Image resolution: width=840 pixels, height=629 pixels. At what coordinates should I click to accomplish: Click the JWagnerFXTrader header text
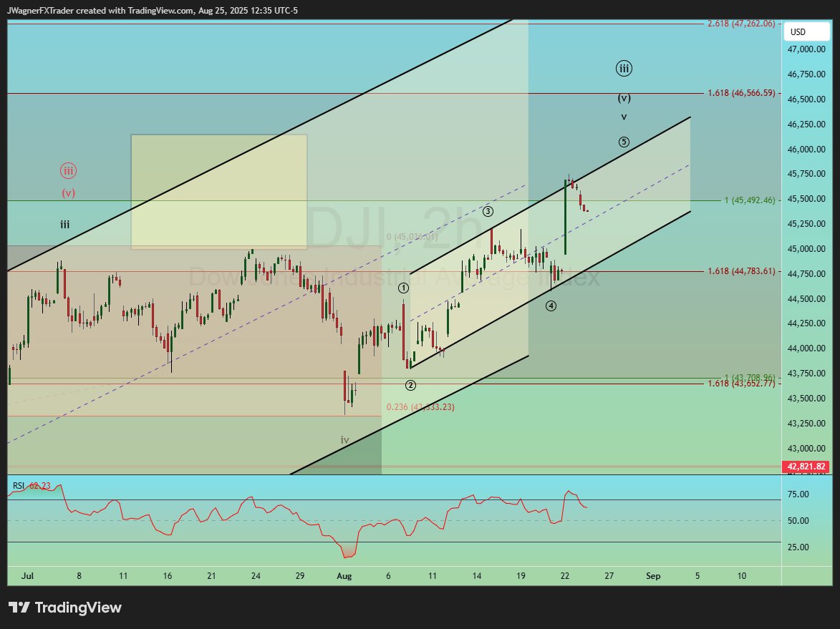tap(40, 10)
